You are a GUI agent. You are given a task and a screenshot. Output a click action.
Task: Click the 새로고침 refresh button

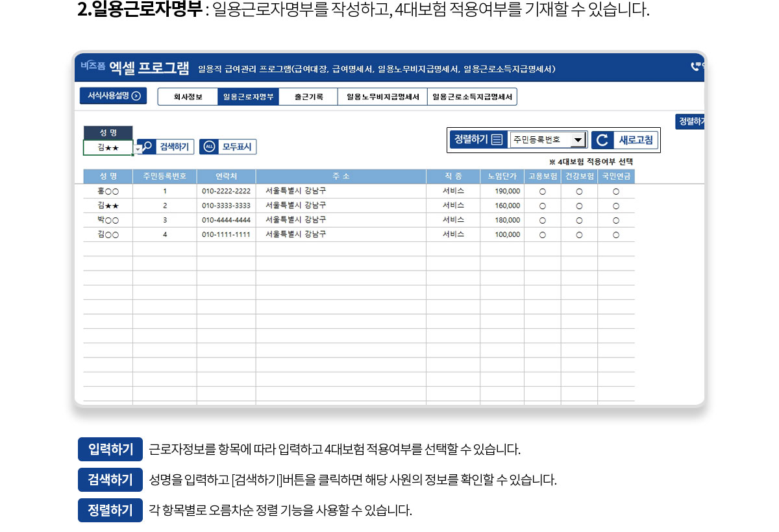624,140
